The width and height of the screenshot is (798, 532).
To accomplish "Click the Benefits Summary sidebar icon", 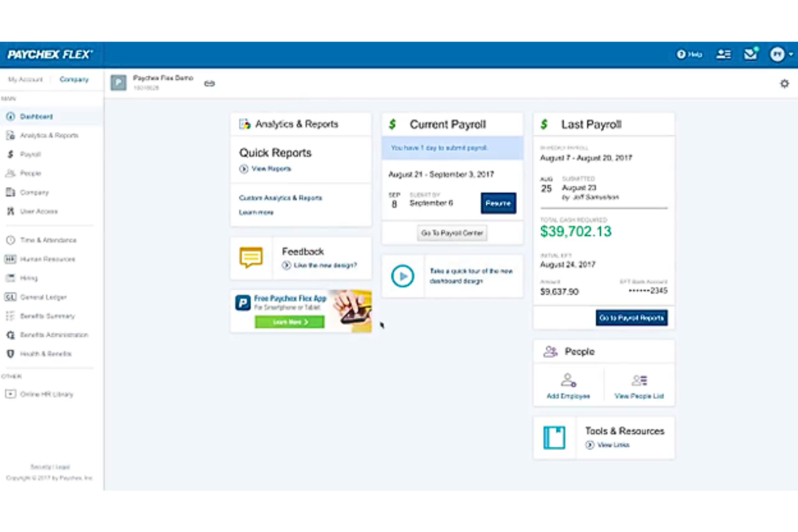I will pos(10,316).
